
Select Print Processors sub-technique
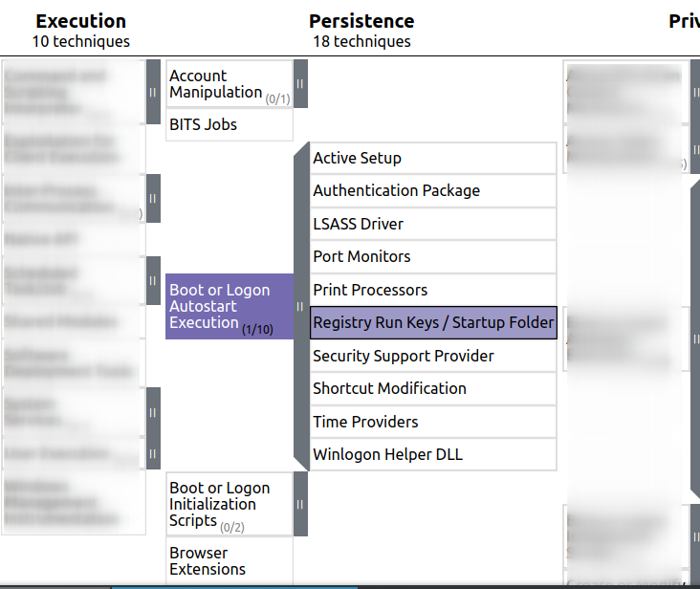click(x=432, y=291)
